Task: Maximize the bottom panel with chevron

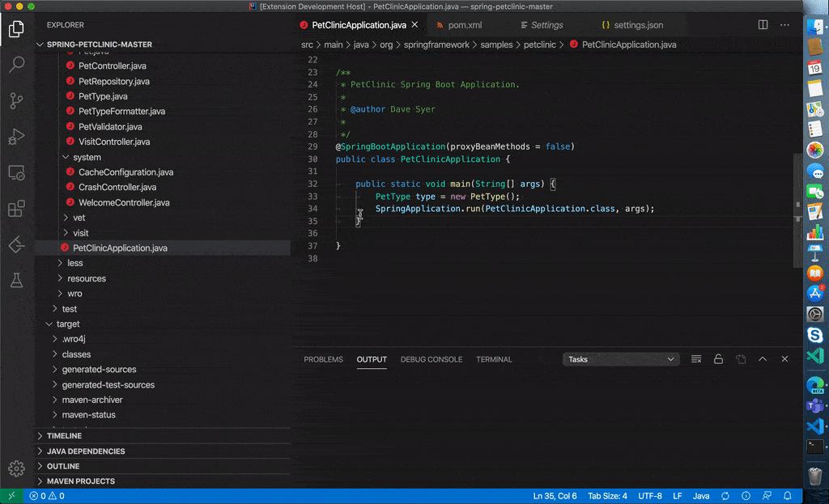Action: point(763,359)
